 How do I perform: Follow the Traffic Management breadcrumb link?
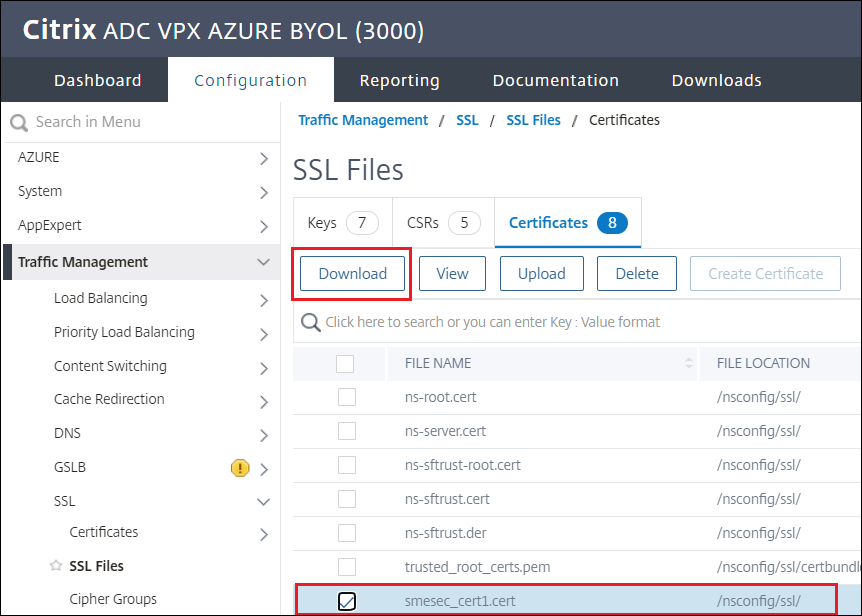coord(363,120)
